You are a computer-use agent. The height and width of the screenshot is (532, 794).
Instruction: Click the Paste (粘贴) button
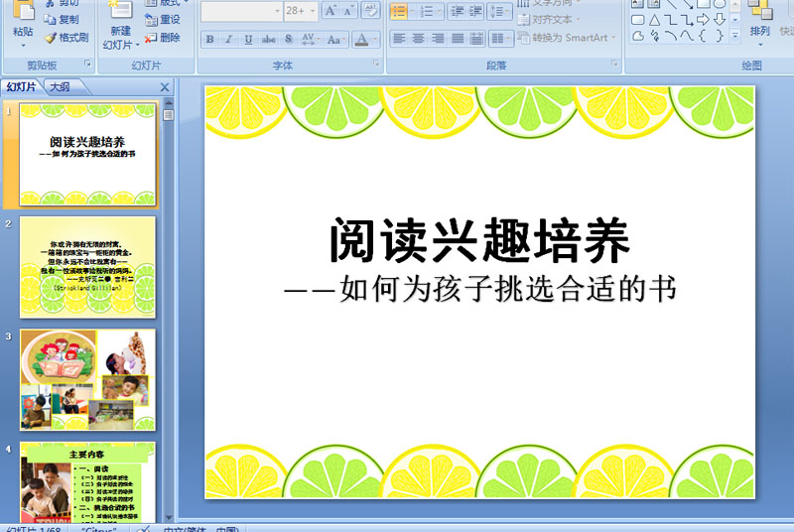click(x=23, y=20)
